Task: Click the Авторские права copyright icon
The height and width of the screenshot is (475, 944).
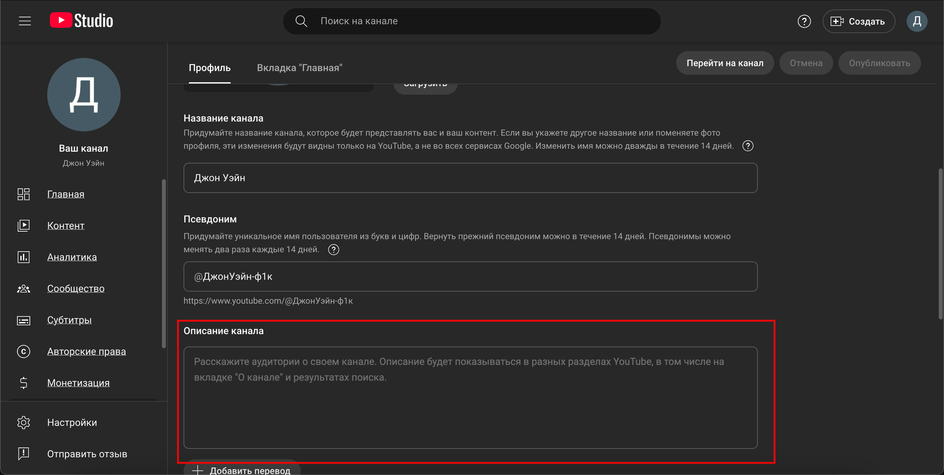Action: tap(23, 352)
